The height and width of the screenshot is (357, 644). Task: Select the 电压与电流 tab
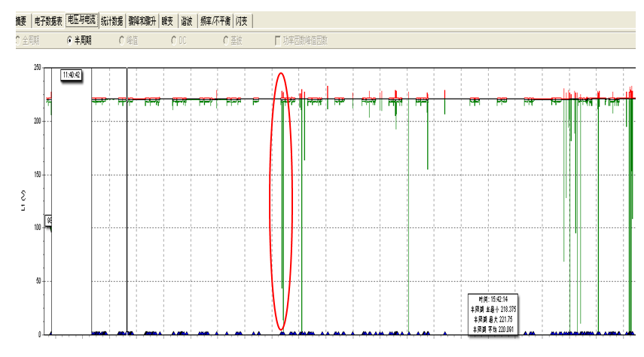(82, 20)
